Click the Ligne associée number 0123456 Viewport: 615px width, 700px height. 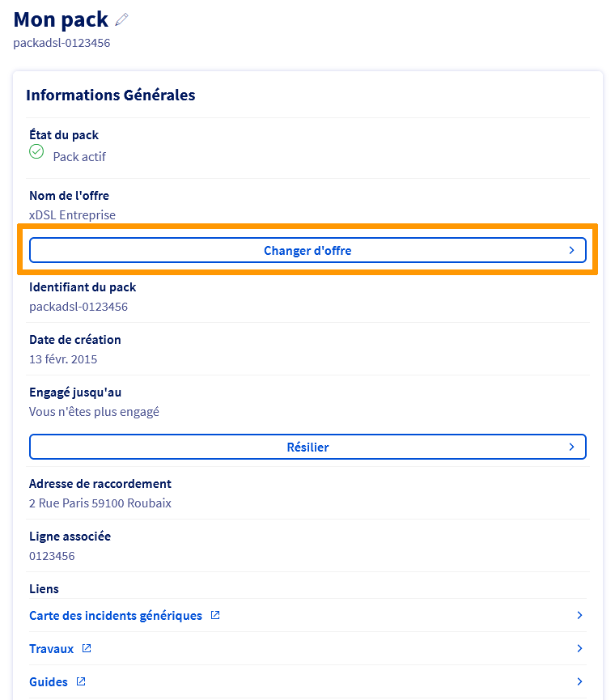click(x=52, y=556)
